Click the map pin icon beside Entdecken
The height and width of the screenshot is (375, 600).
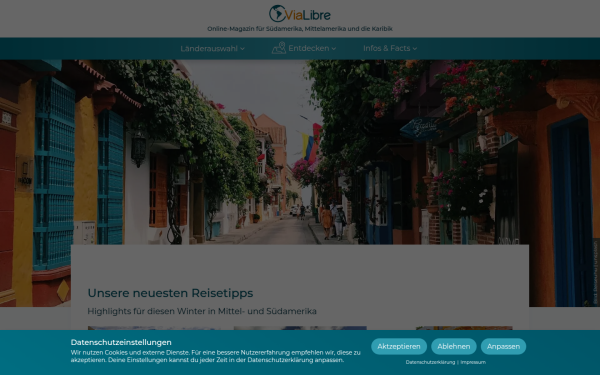pyautogui.click(x=279, y=48)
